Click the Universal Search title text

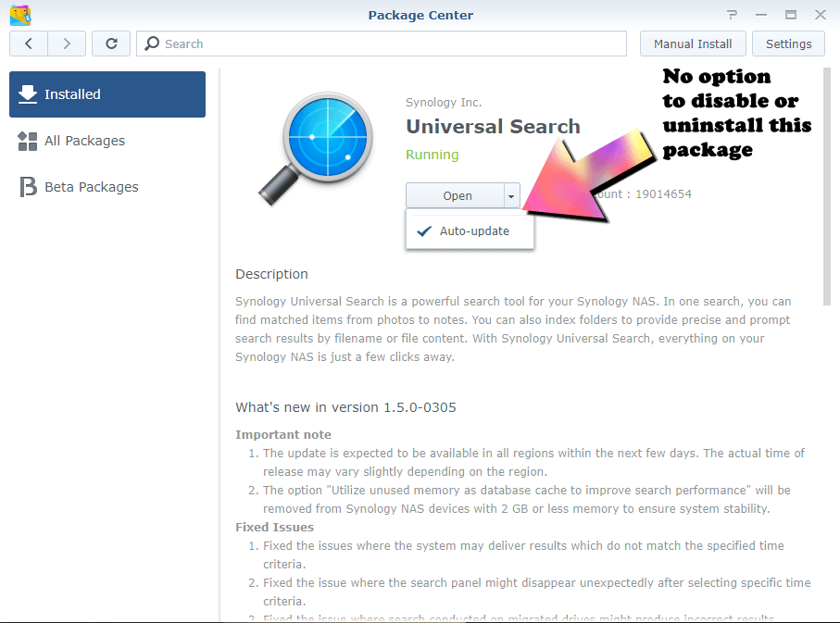click(x=493, y=127)
